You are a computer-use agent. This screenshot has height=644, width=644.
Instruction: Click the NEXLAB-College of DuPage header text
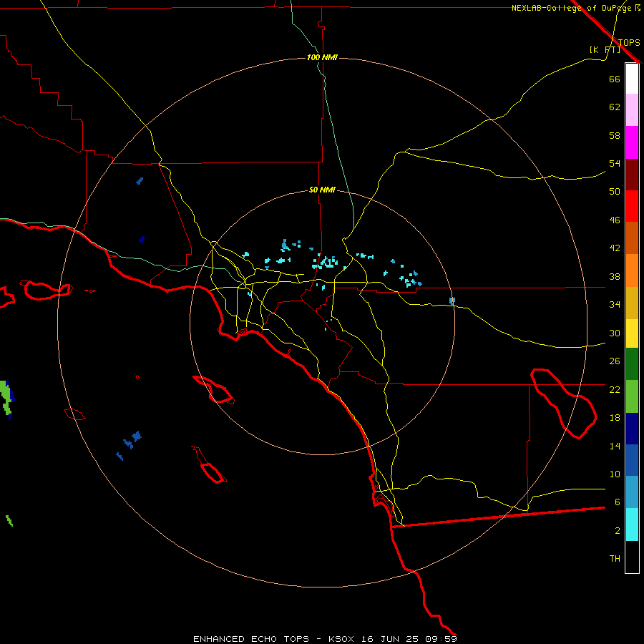point(571,8)
